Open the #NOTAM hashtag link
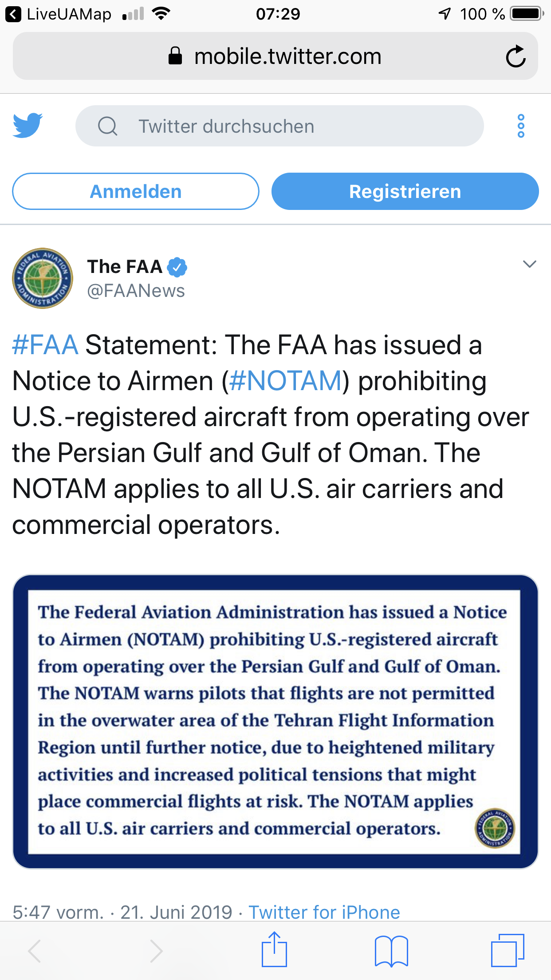Viewport: 551px width, 980px height. (286, 381)
